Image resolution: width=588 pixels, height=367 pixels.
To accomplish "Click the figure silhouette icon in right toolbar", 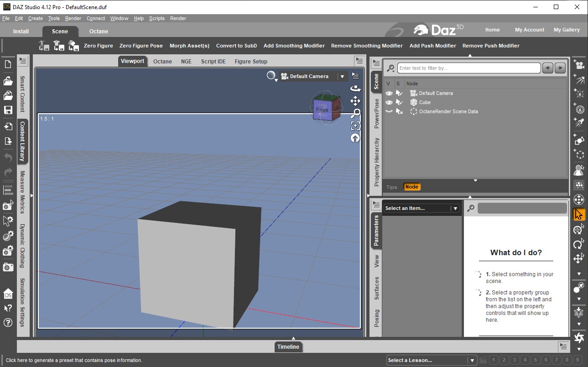I will click(579, 170).
